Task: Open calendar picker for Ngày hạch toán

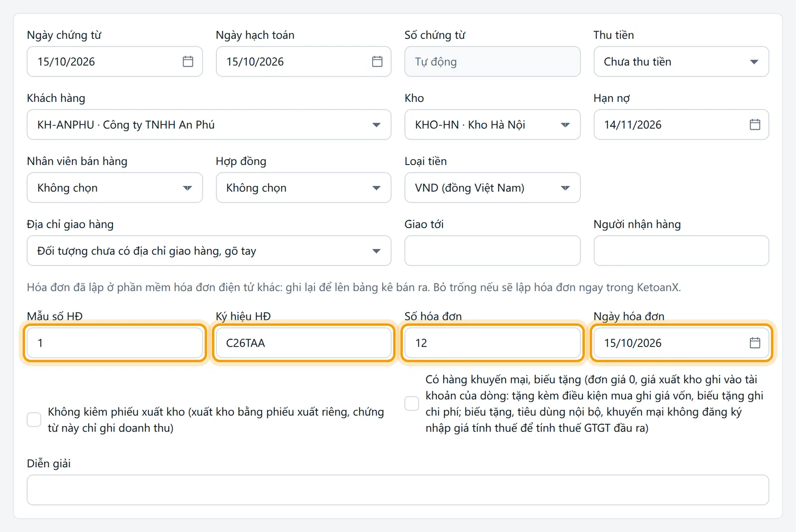Action: pos(377,62)
